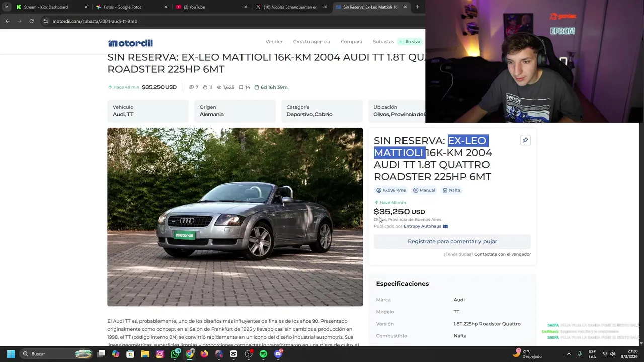The width and height of the screenshot is (644, 362).
Task: Click the bids hand icon showing 11
Action: coord(205,87)
